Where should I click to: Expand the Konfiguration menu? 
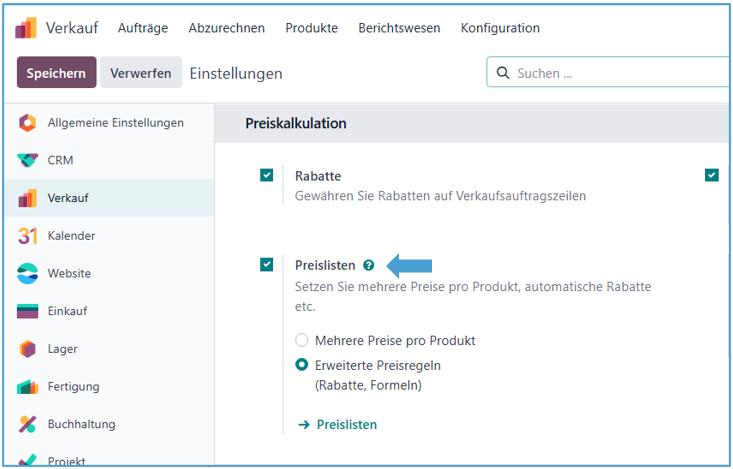tap(499, 28)
